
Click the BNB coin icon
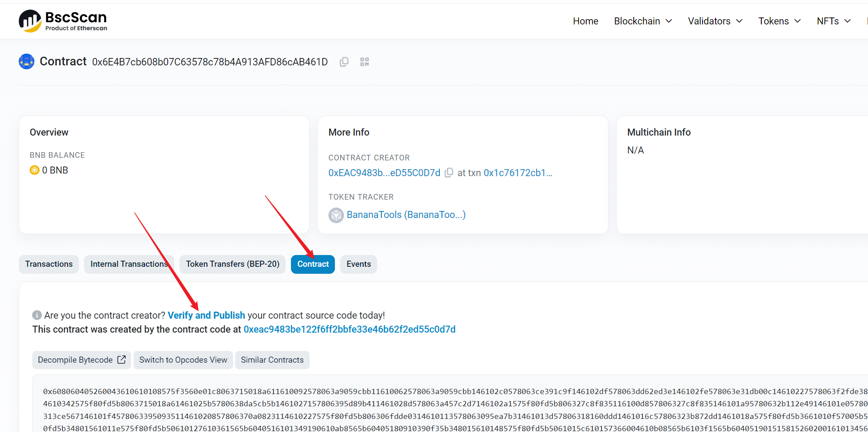tap(34, 170)
